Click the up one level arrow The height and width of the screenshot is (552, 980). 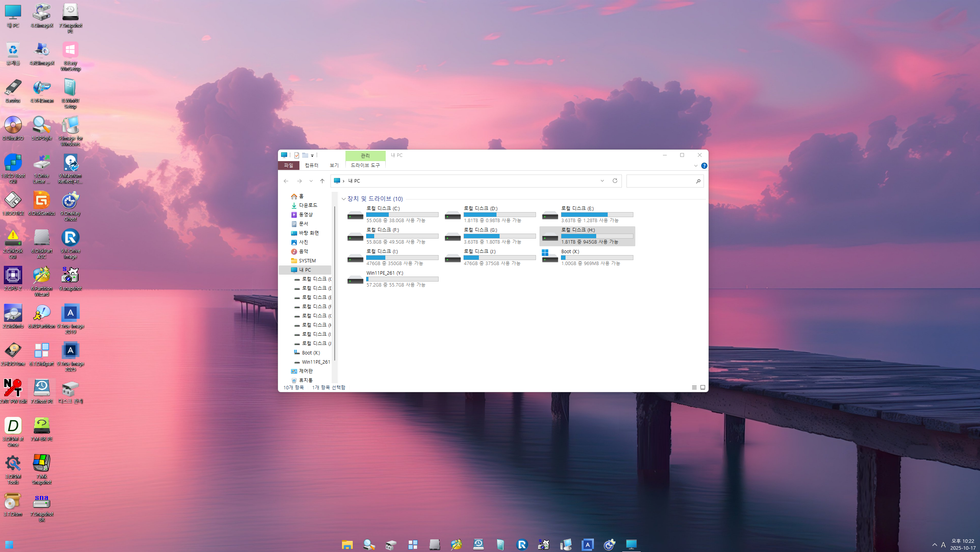[x=322, y=181]
